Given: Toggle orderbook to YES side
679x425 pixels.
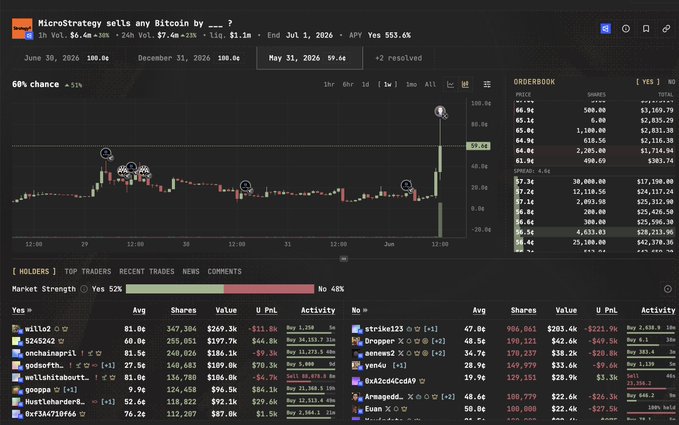Looking at the screenshot, I should [648, 82].
